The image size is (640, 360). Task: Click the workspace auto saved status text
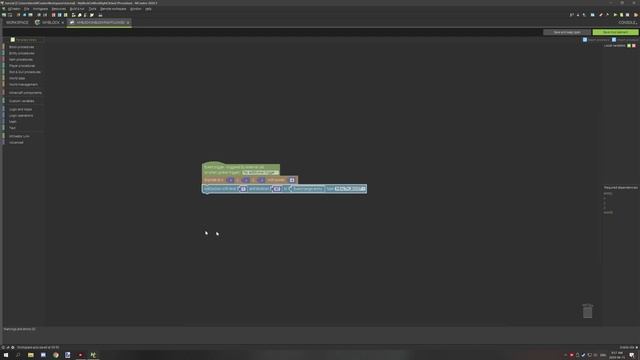coord(38,347)
